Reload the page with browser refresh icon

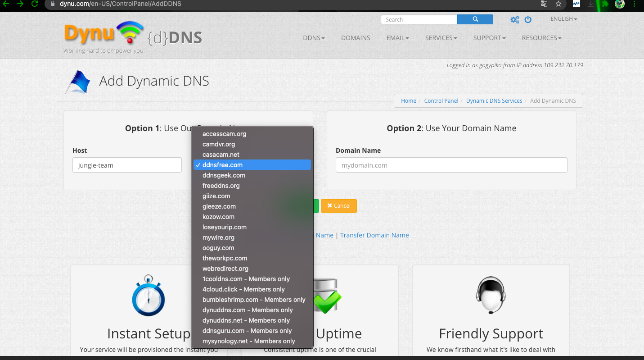pyautogui.click(x=35, y=4)
